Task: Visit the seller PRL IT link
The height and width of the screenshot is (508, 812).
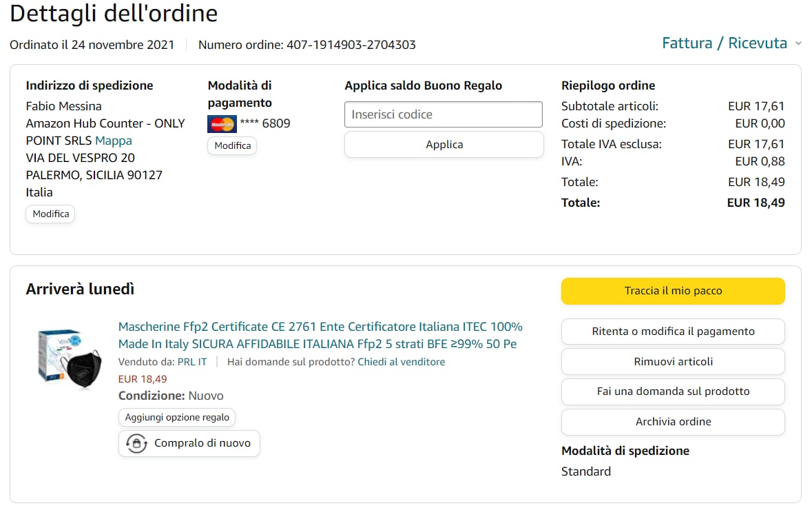Action: click(192, 362)
